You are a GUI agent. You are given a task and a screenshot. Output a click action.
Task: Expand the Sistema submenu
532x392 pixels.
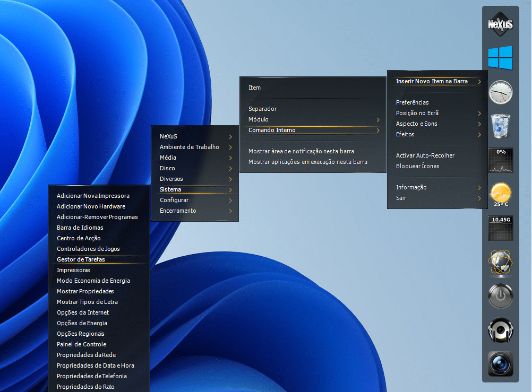170,189
